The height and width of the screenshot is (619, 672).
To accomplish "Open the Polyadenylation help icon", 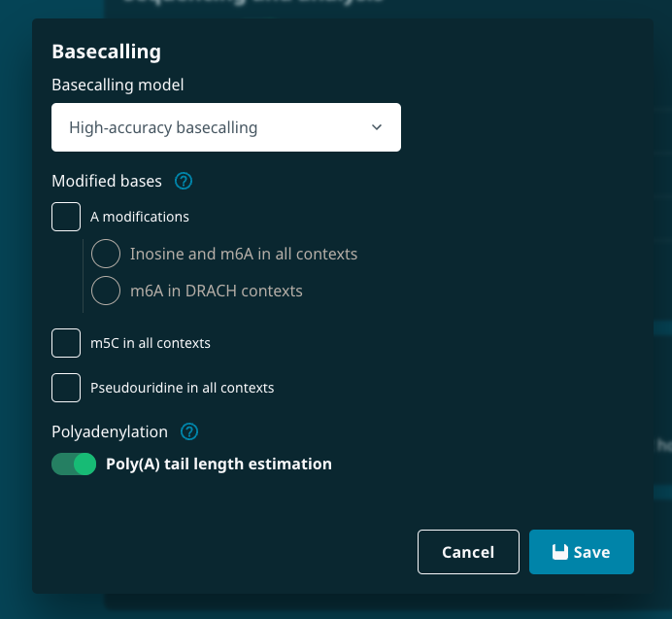I will click(x=189, y=431).
